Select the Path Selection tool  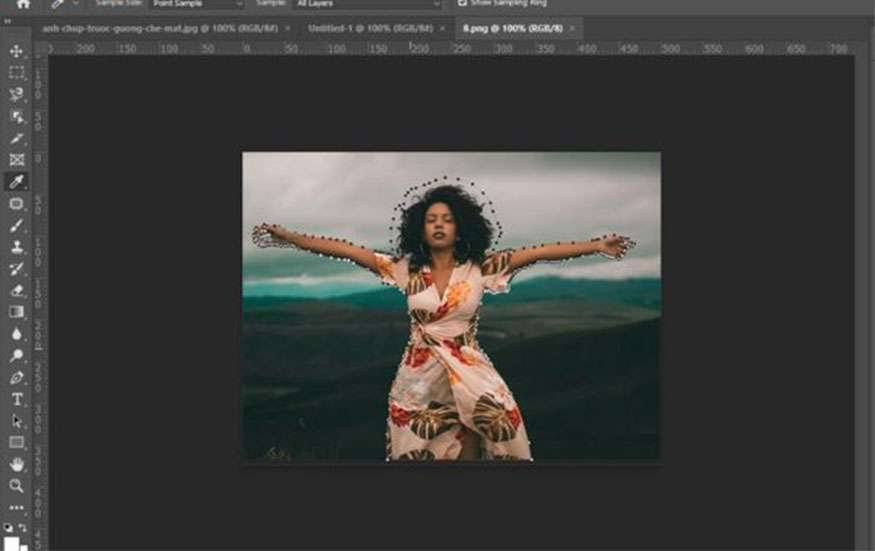coord(16,421)
